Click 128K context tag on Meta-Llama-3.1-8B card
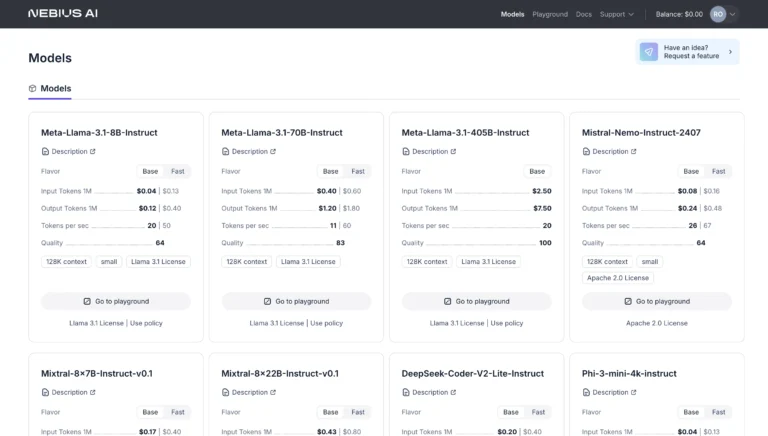Image resolution: width=768 pixels, height=436 pixels. pos(66,262)
